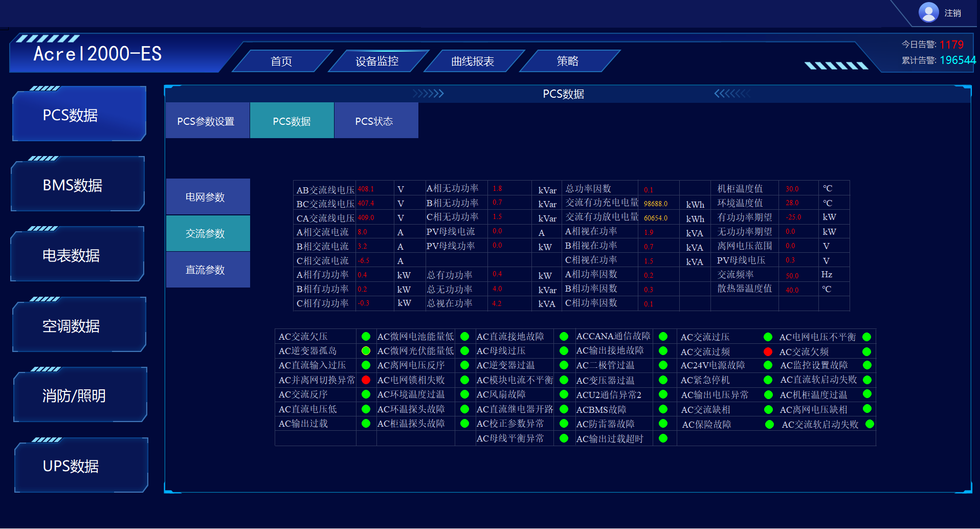Switch to the PCS状态 tab
Screen dimensions: 980x529
click(x=375, y=120)
